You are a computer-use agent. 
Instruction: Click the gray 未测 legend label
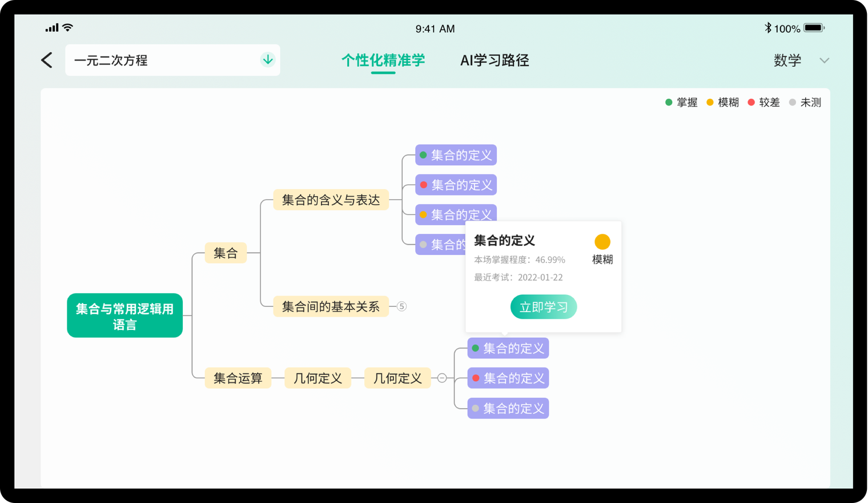click(810, 102)
